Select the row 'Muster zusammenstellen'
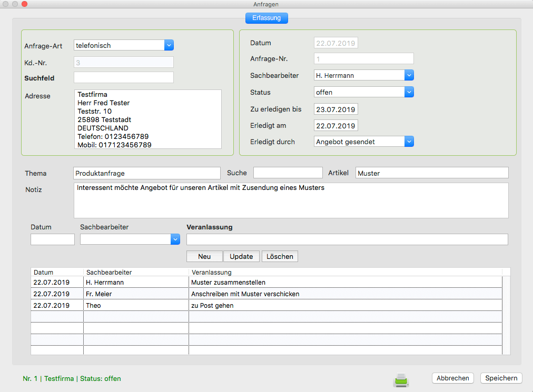The height and width of the screenshot is (392, 533). [x=266, y=282]
